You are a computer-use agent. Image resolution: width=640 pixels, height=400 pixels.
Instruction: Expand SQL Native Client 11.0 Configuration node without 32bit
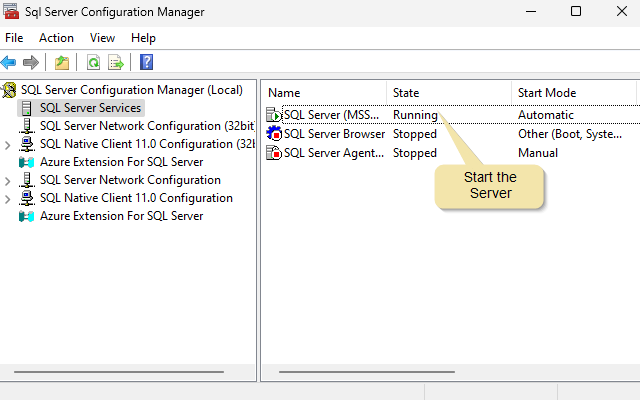(x=7, y=199)
